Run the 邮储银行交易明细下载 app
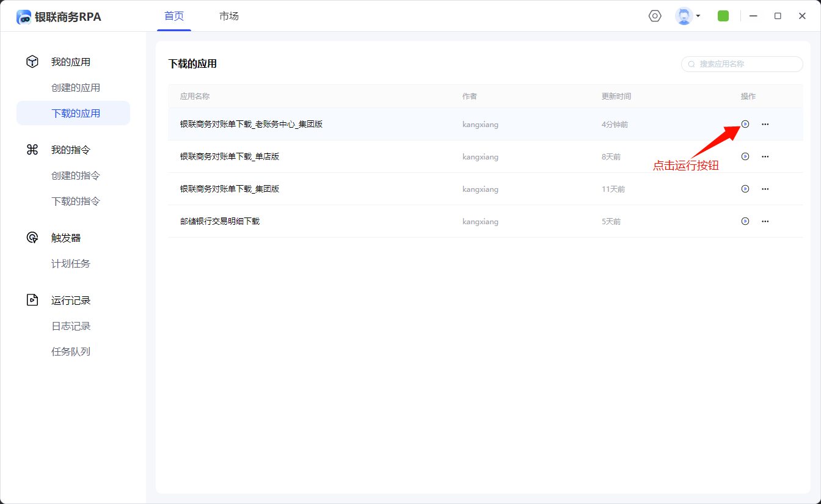 click(x=745, y=221)
